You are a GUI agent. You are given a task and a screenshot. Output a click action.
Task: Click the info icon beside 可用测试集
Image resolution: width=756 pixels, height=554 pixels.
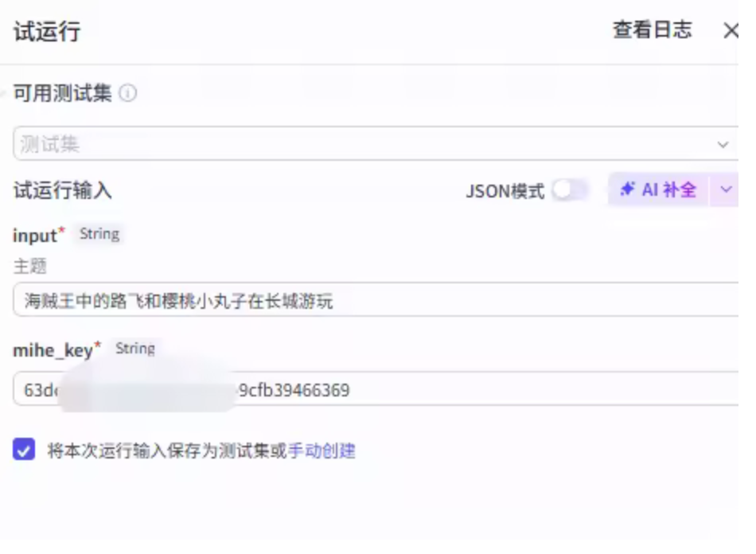click(127, 94)
